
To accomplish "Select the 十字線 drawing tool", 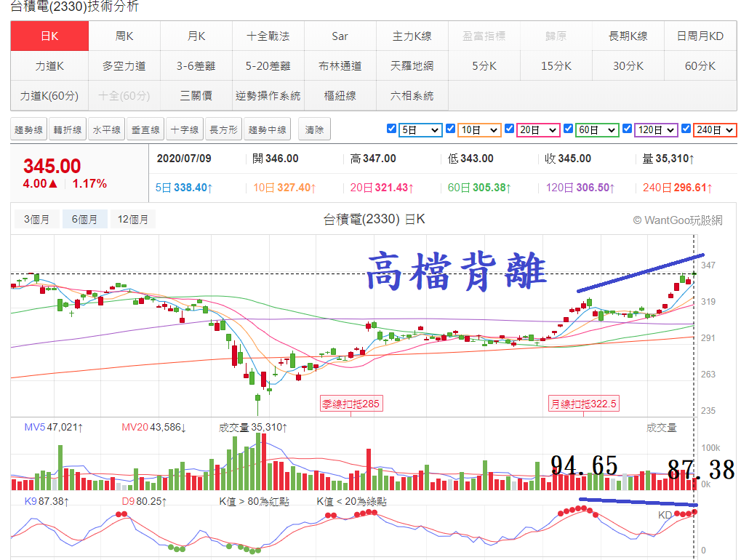I will click(x=184, y=129).
